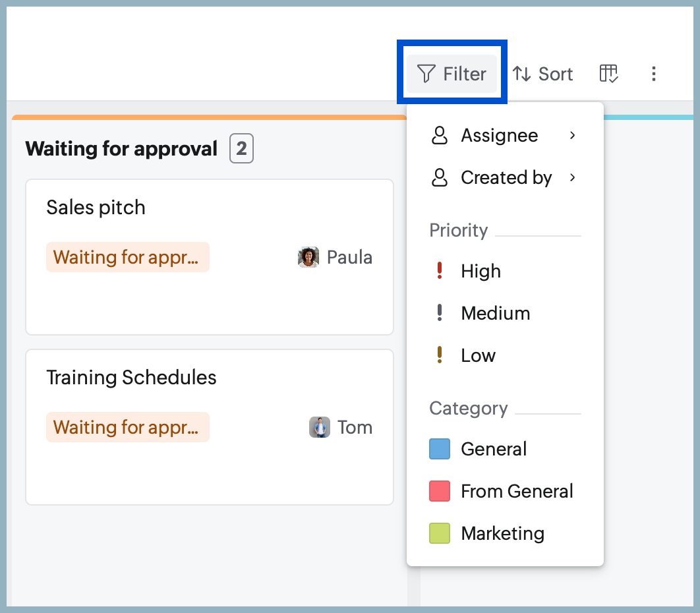The height and width of the screenshot is (613, 700).
Task: Select the Assignee filter option
Action: pyautogui.click(x=505, y=135)
